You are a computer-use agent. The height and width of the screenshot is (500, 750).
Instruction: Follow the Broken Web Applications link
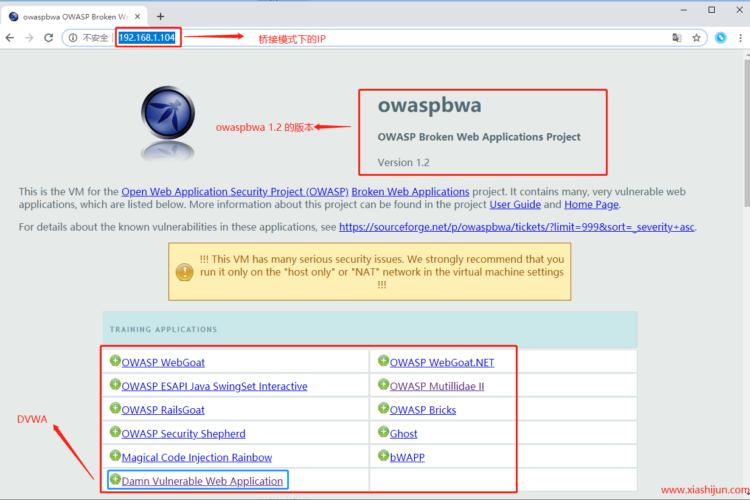click(x=410, y=192)
